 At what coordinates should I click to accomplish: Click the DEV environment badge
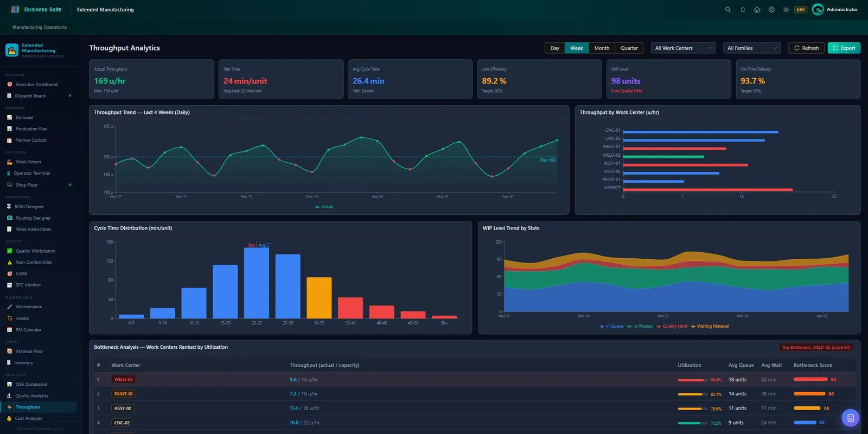coord(801,9)
